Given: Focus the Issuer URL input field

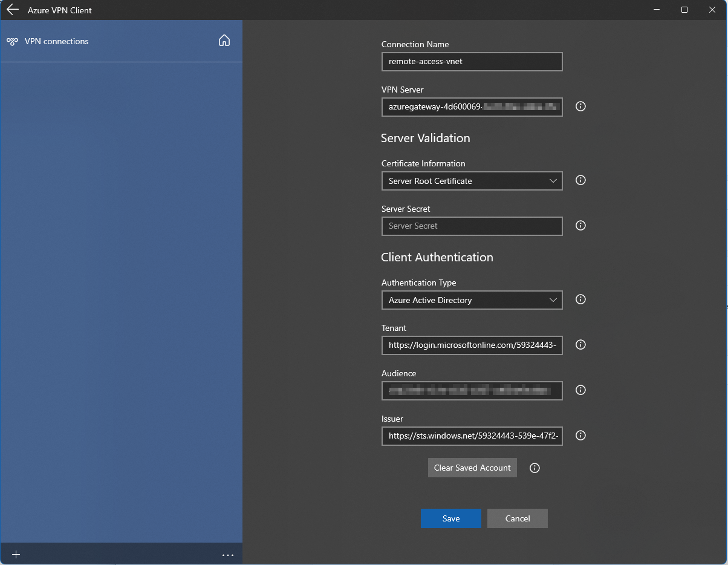Looking at the screenshot, I should coord(472,436).
